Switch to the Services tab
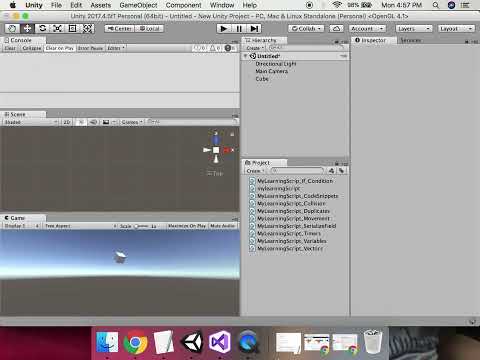This screenshot has height=360, width=480. click(x=410, y=40)
